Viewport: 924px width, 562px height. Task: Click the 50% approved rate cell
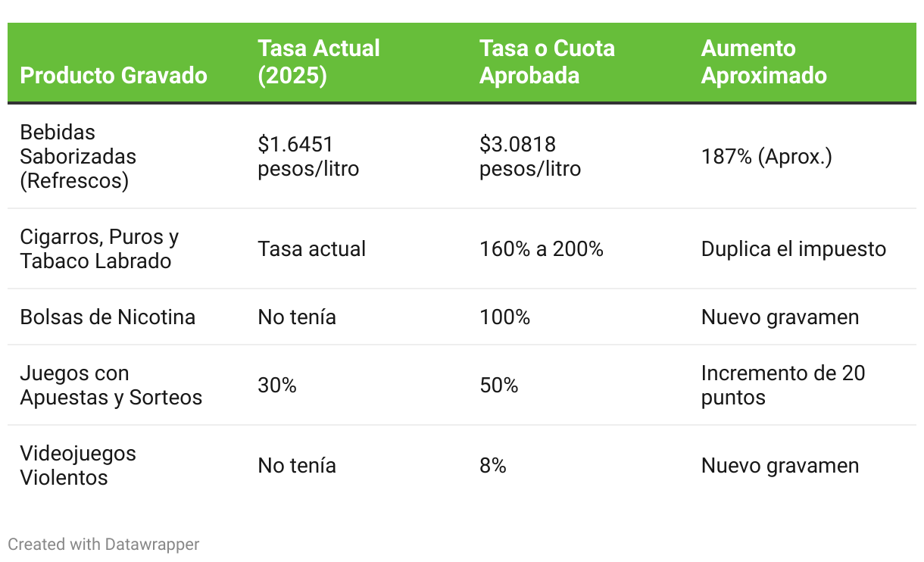[499, 386]
